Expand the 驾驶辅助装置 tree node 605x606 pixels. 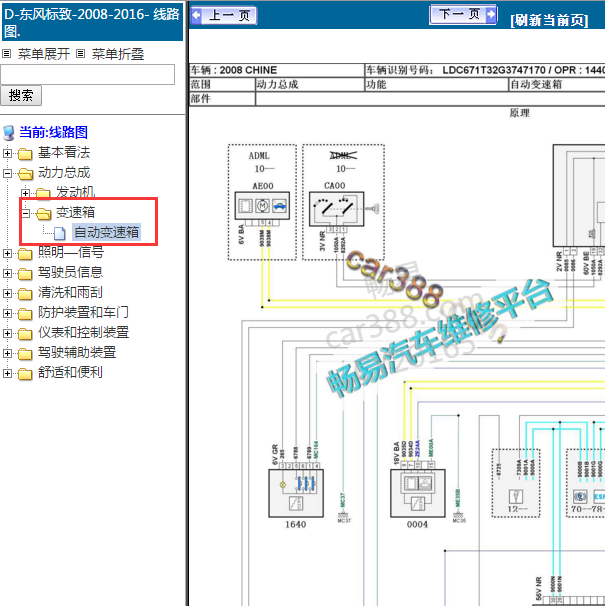7,354
